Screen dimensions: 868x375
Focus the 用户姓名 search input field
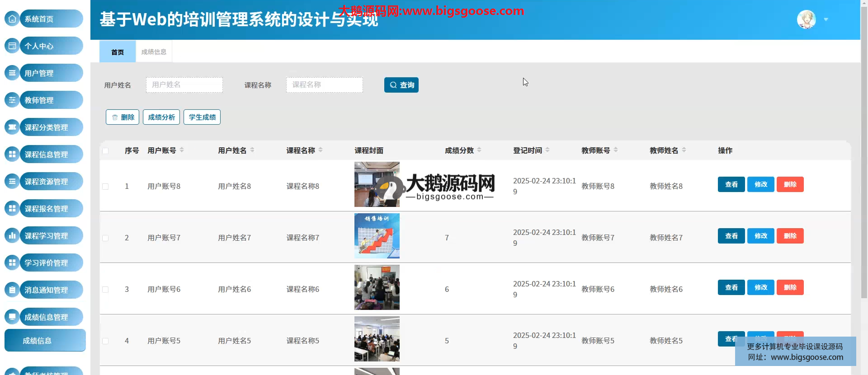pyautogui.click(x=184, y=85)
